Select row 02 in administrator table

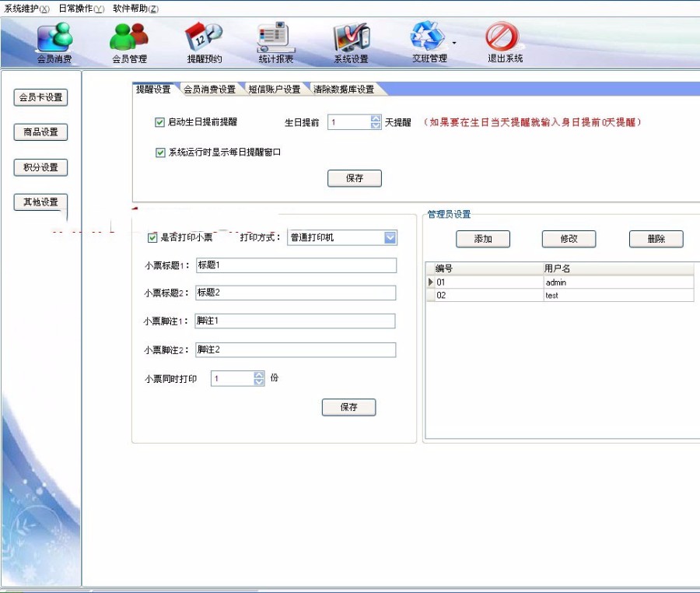[x=560, y=295]
